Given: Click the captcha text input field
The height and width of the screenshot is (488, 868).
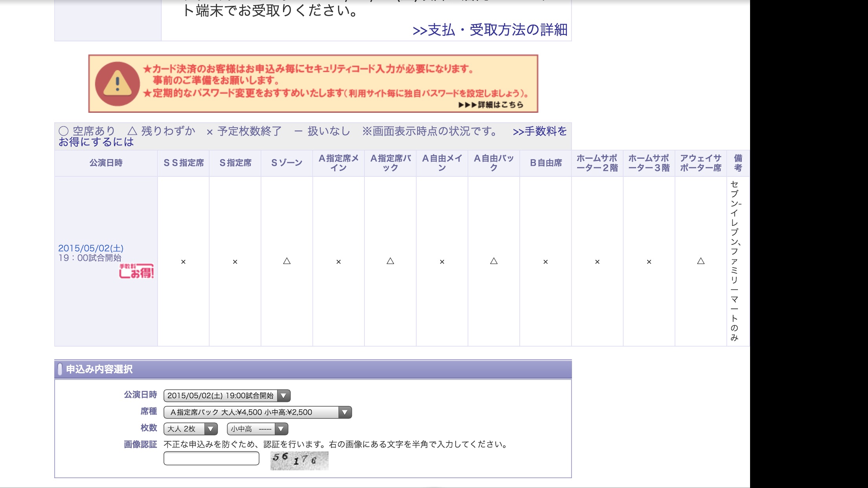Looking at the screenshot, I should (211, 459).
